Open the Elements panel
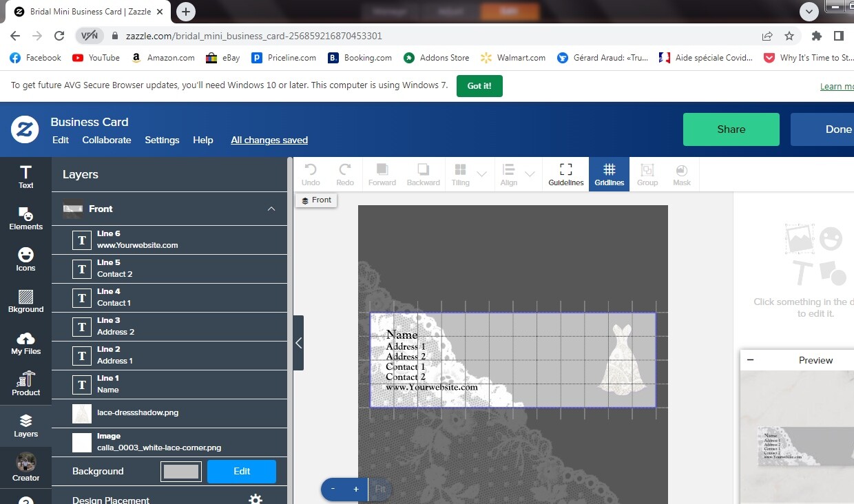 [x=25, y=218]
